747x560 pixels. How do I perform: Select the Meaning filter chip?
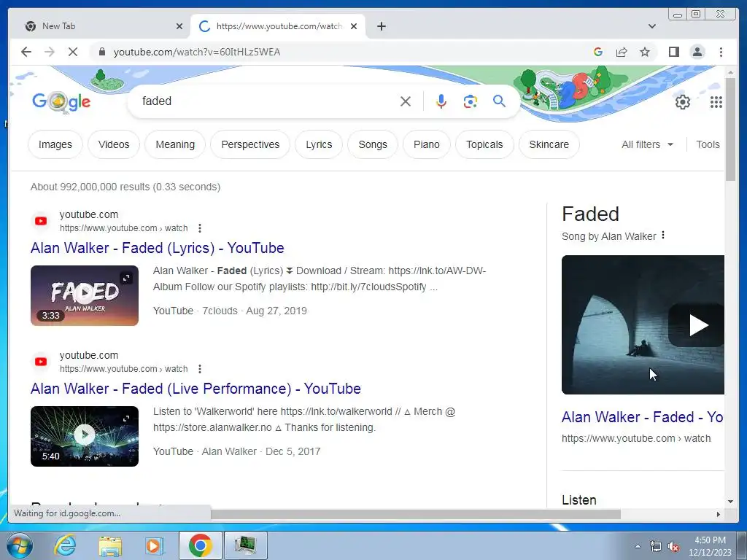tap(175, 144)
